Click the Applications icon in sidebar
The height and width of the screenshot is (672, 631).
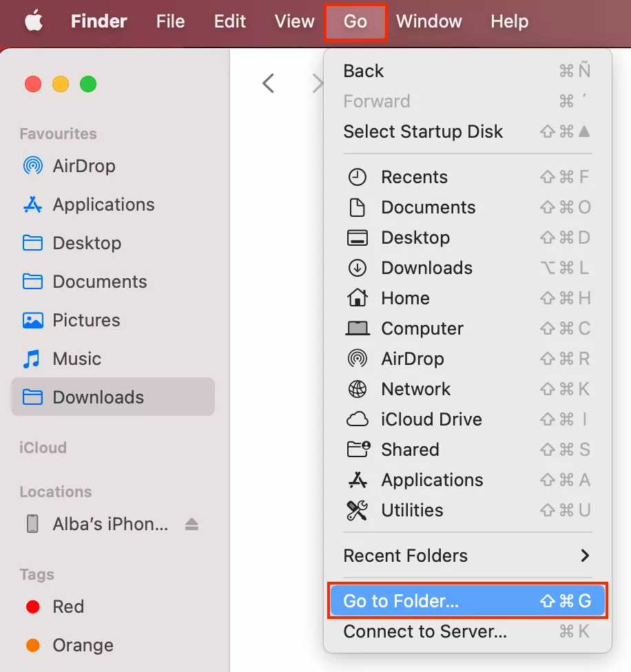[x=32, y=204]
